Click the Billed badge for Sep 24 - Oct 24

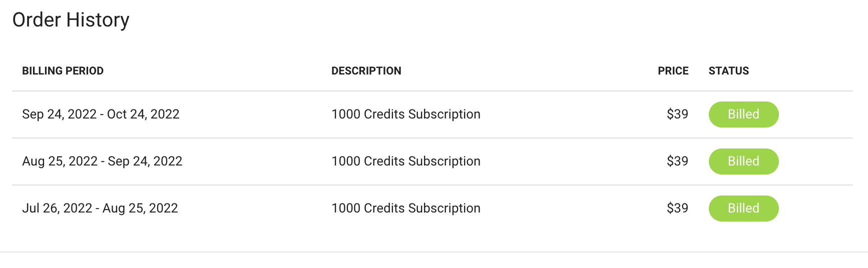[x=743, y=114]
